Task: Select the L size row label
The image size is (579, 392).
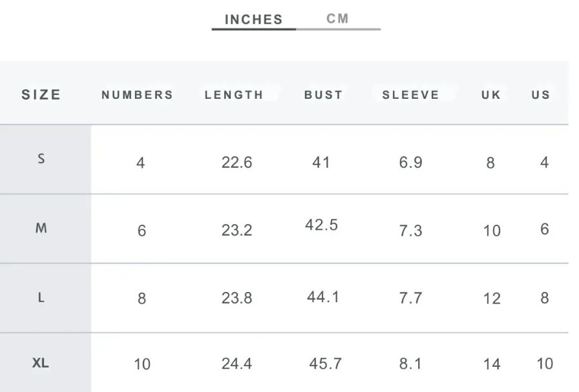Action: (x=41, y=297)
